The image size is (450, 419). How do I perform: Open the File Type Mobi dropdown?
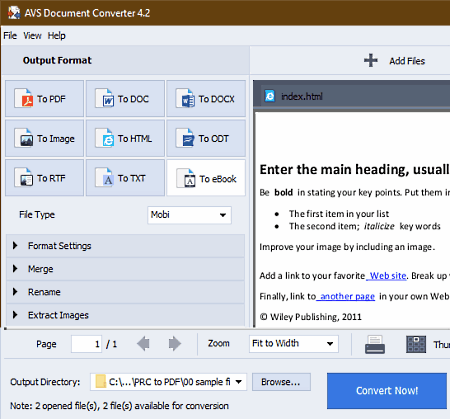(x=189, y=215)
